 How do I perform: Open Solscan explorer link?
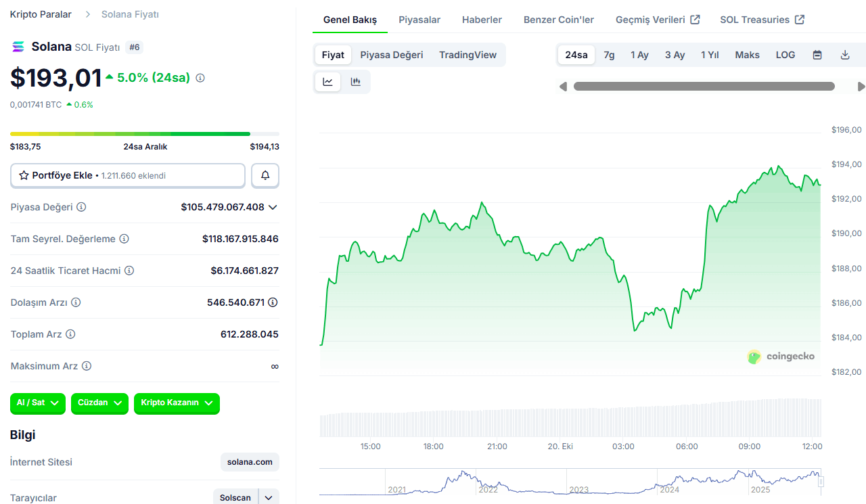pyautogui.click(x=236, y=498)
